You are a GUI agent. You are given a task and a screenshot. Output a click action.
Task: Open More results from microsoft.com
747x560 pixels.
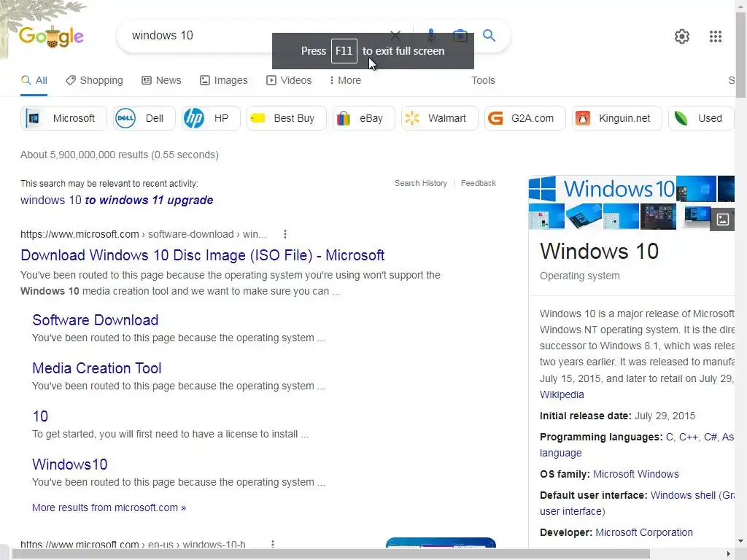(x=109, y=507)
